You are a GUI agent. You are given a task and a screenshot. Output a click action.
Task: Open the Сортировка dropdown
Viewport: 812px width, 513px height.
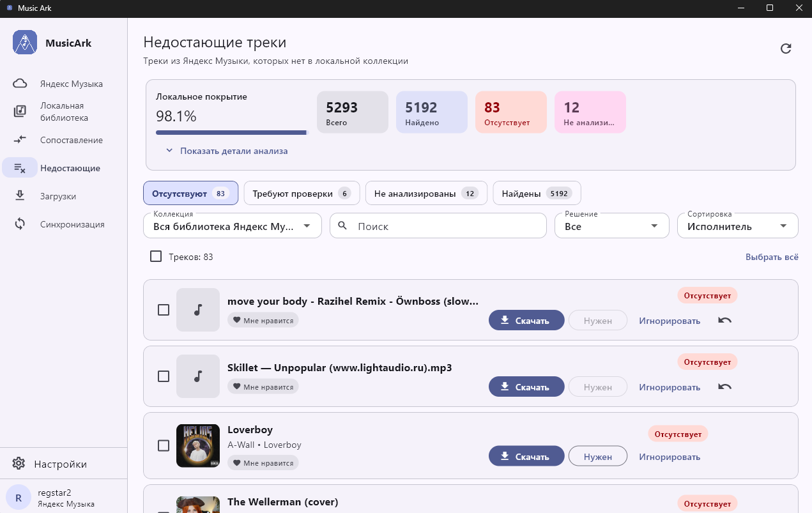737,226
